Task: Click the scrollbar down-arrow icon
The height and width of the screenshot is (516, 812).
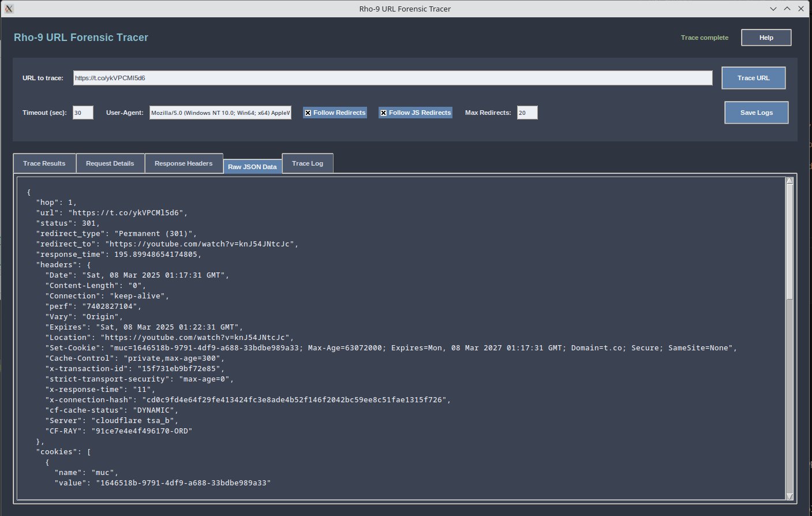Action: pyautogui.click(x=789, y=495)
